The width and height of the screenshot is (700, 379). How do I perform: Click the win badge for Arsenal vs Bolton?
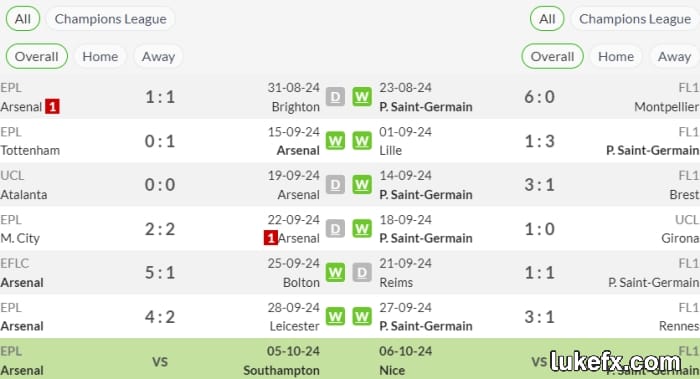pyautogui.click(x=335, y=272)
